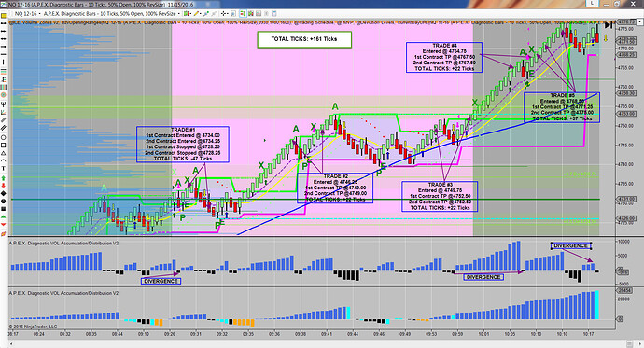Viewport: 644px width, 348px height.
Task: Select the red triangle down marker tool
Action: click(x=4, y=225)
